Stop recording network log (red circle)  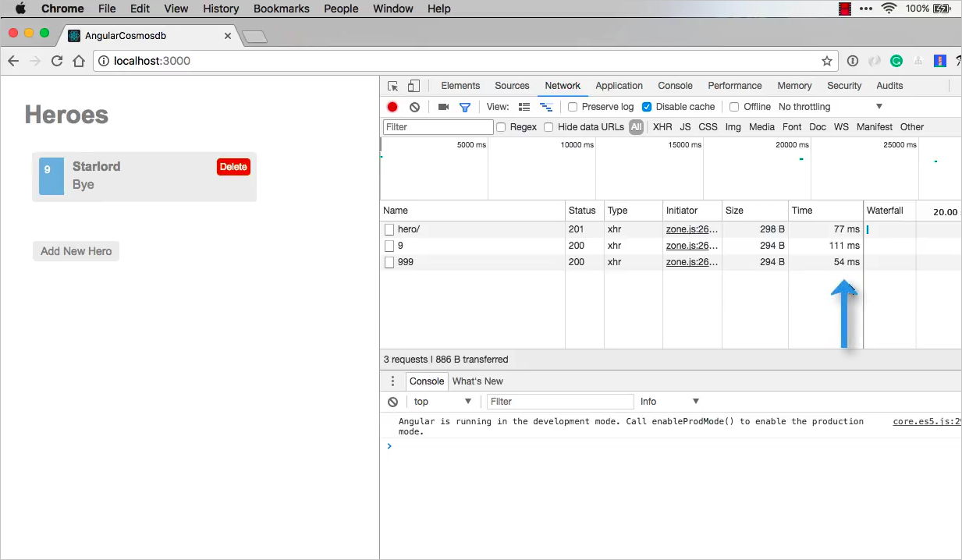(x=392, y=106)
